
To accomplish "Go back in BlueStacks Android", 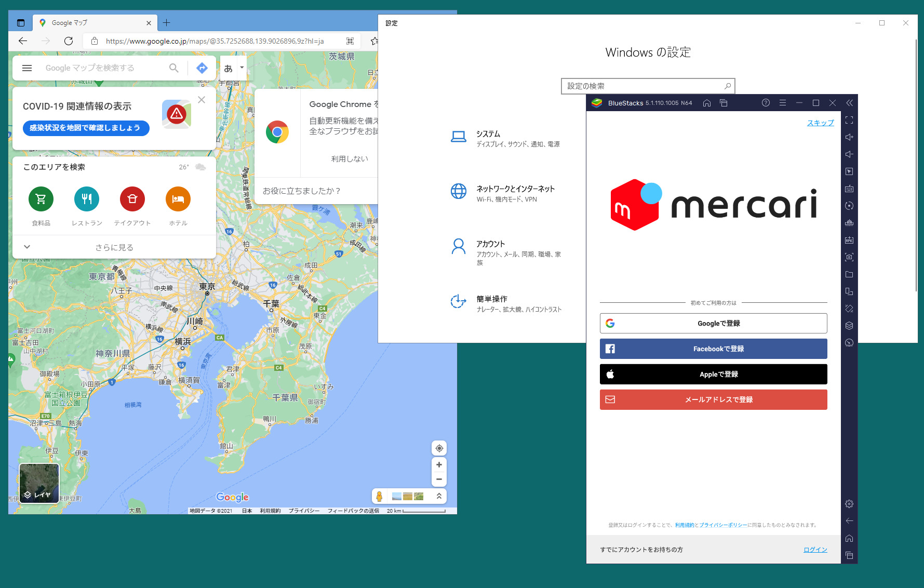I will pos(849,521).
